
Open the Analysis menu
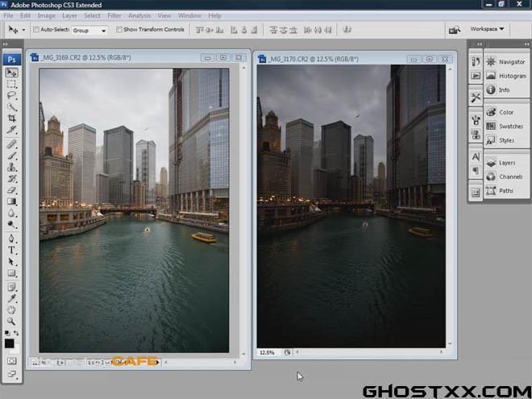pyautogui.click(x=139, y=15)
